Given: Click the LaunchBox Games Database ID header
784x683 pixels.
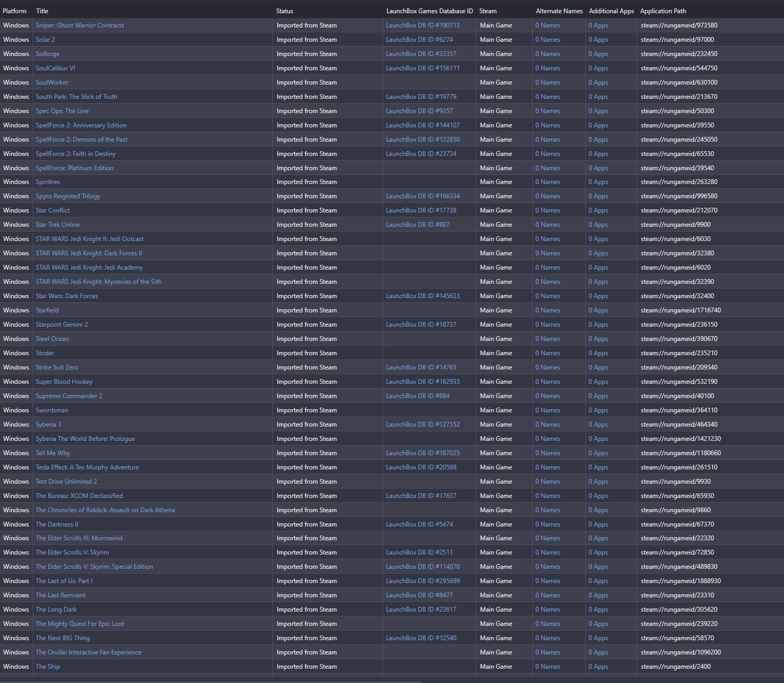Looking at the screenshot, I should (x=430, y=11).
